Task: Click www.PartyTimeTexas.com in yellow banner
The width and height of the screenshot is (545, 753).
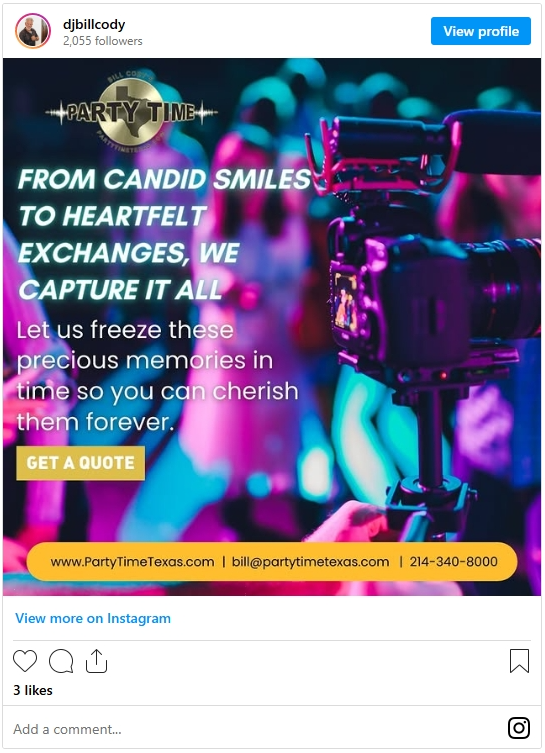Action: click(132, 562)
